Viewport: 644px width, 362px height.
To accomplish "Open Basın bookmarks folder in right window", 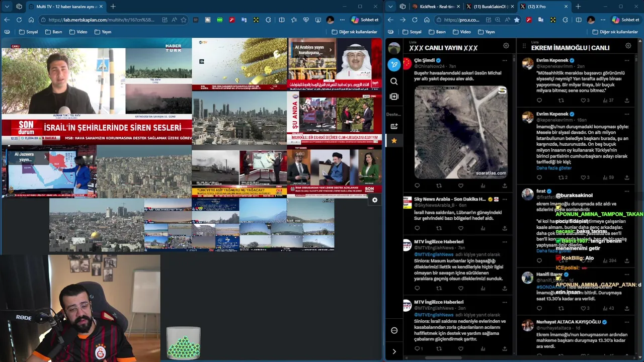I will pos(437,32).
